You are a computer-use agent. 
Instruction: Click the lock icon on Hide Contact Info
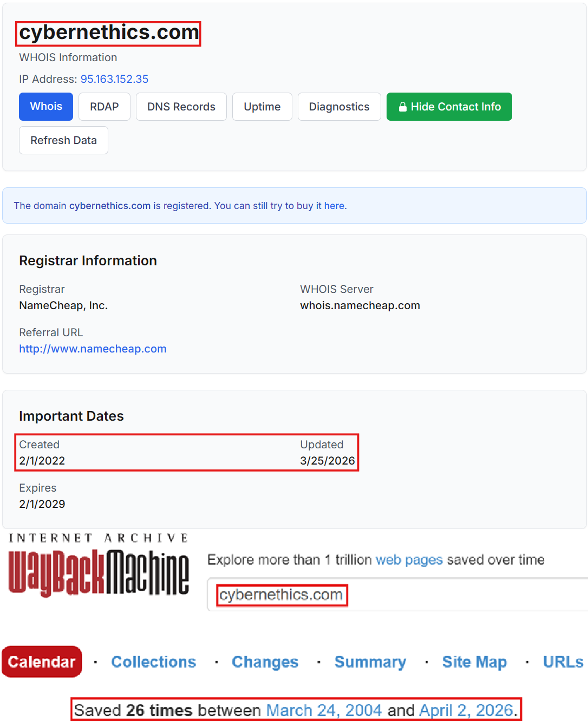click(x=402, y=107)
